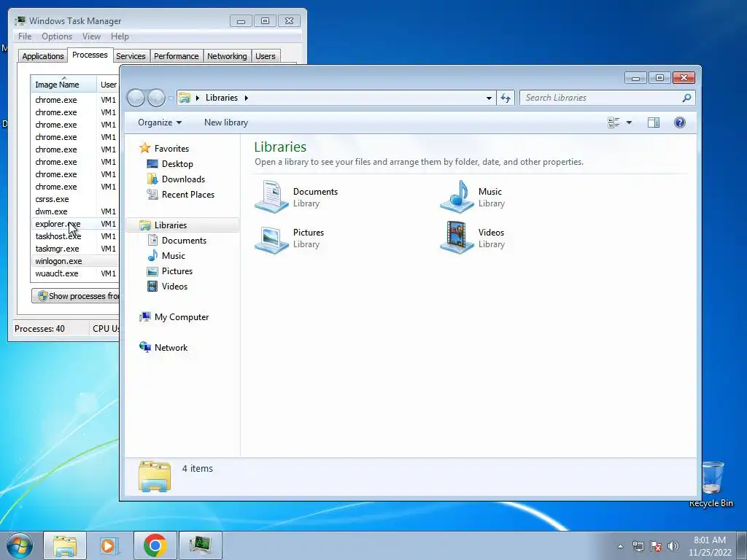Click the root arrow before Libraries in breadcrumb
Viewport: 747px width, 560px height.
(x=197, y=98)
